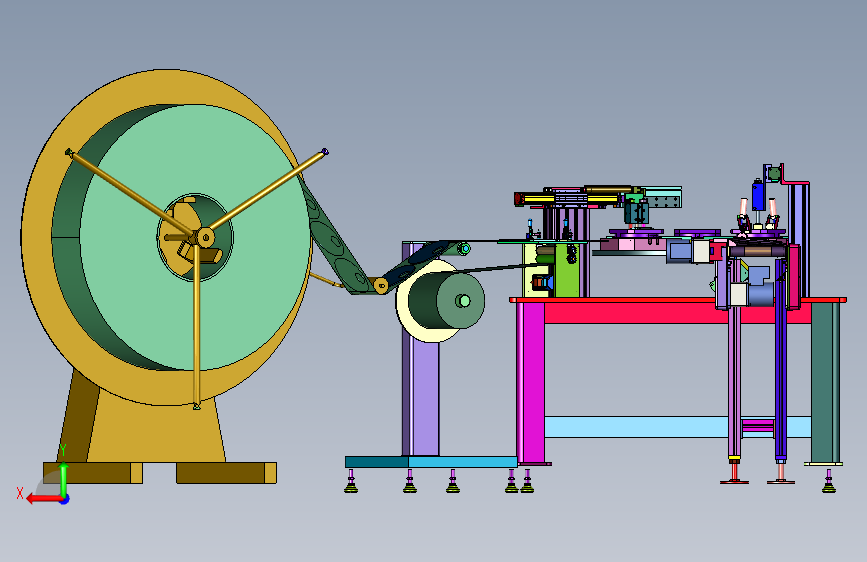Image resolution: width=867 pixels, height=562 pixels.
Task: Click the green Y axis arrow of the triad
Action: coord(64,479)
